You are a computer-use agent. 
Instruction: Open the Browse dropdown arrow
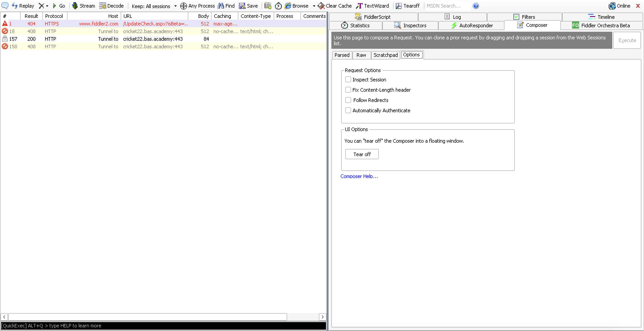pos(314,6)
